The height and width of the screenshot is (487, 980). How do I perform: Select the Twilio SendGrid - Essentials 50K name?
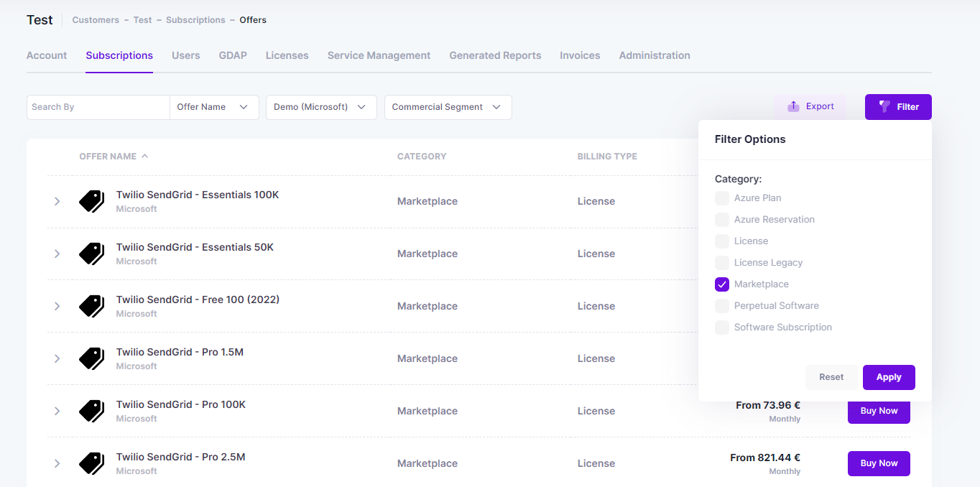point(195,247)
